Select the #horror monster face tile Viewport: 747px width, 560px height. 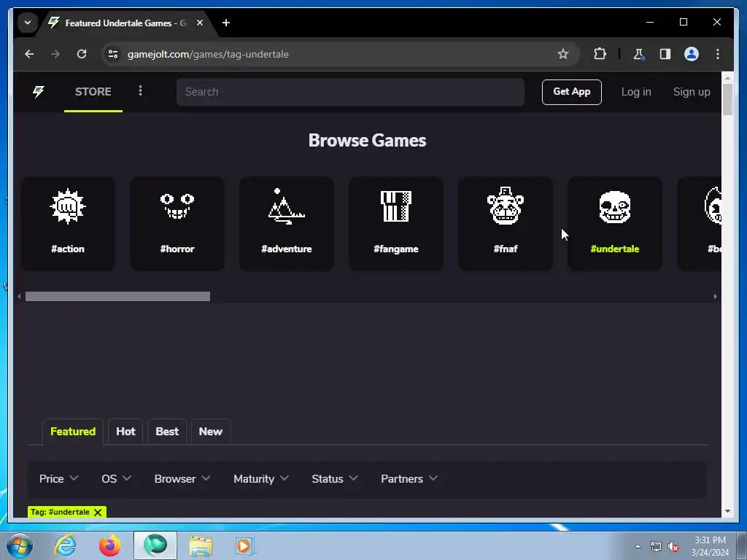click(x=177, y=224)
